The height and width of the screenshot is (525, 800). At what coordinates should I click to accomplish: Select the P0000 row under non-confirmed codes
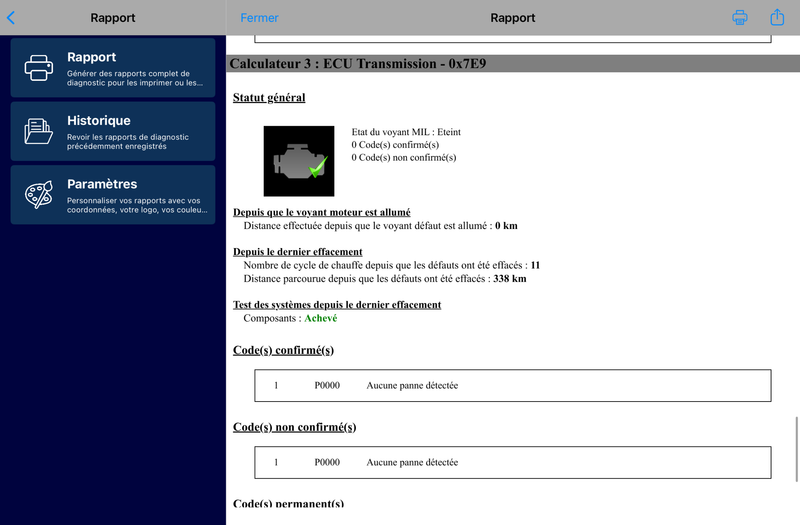click(x=513, y=463)
